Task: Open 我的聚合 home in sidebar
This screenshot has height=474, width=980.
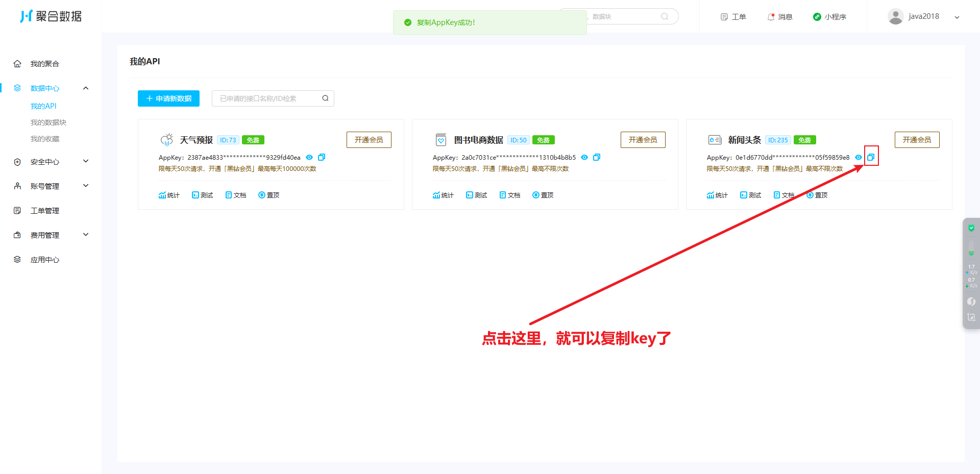Action: click(44, 64)
